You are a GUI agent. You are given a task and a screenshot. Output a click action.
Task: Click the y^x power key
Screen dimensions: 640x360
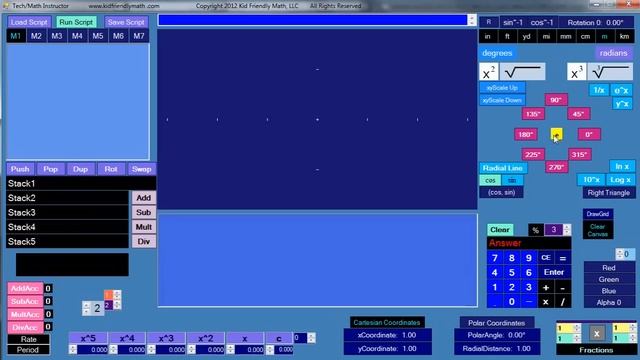click(622, 104)
